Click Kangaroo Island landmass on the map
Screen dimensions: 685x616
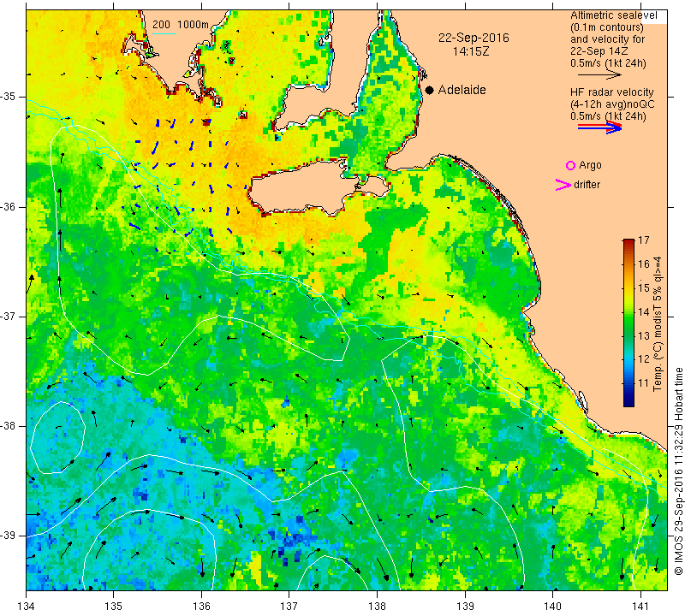(x=306, y=187)
